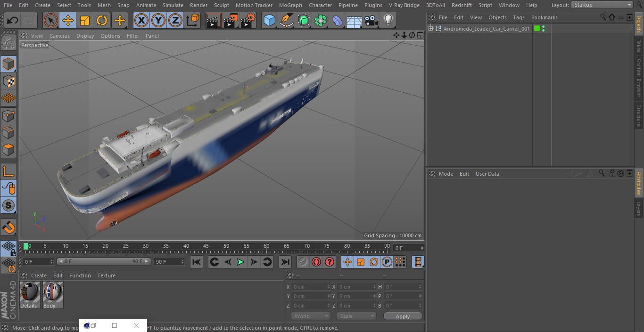Image resolution: width=644 pixels, height=332 pixels.
Task: Add a Bend deformer
Action: coord(338,20)
